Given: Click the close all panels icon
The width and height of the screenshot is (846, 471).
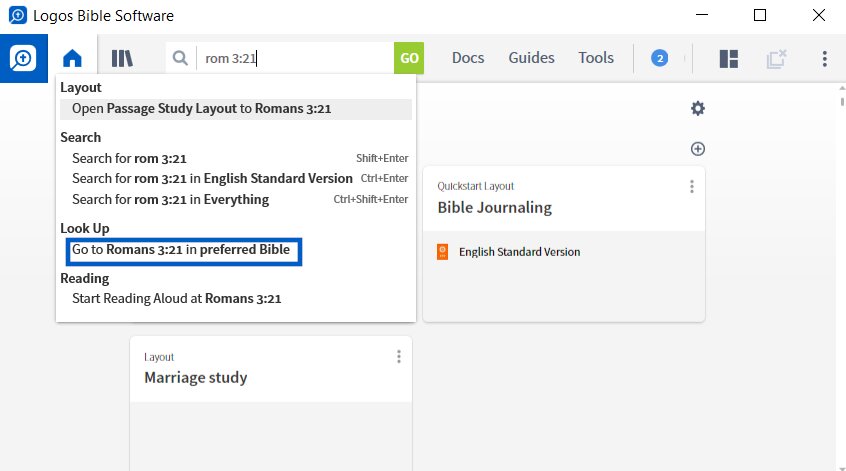Looking at the screenshot, I should (776, 58).
